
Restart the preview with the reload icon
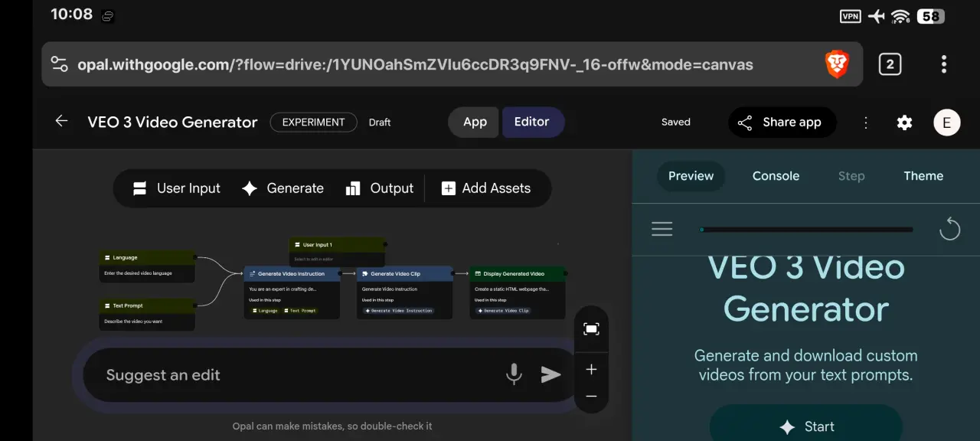pyautogui.click(x=949, y=229)
